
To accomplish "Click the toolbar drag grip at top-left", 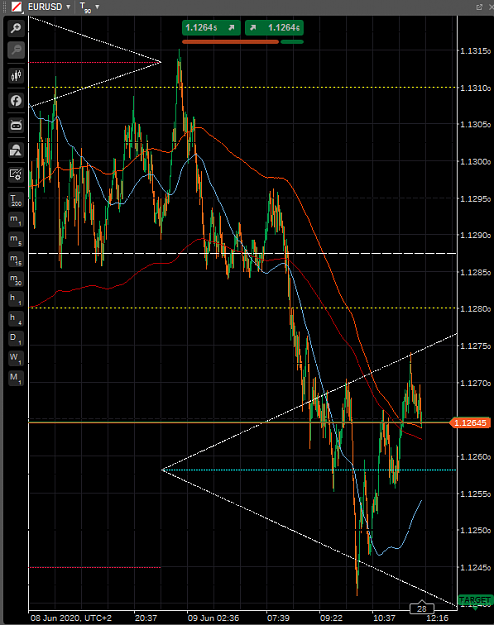I will [5, 7].
